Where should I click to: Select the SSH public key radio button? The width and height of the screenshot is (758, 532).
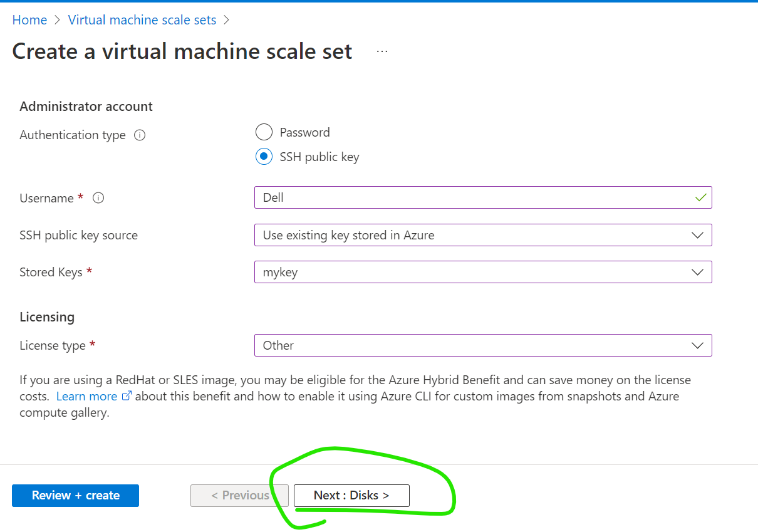tap(264, 157)
